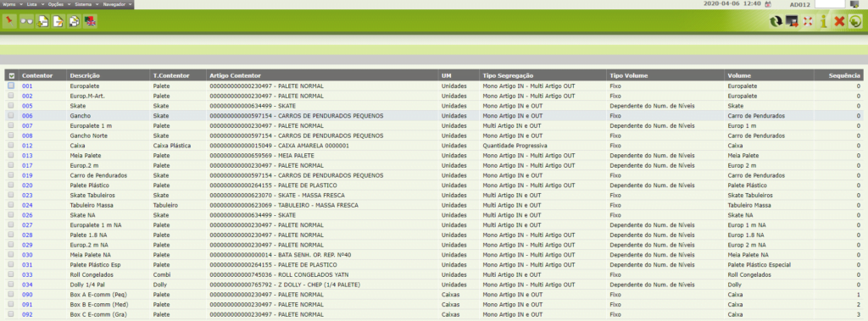Expand the Navegador dropdown menu
Screen dimensions: 868x321
[x=117, y=4]
